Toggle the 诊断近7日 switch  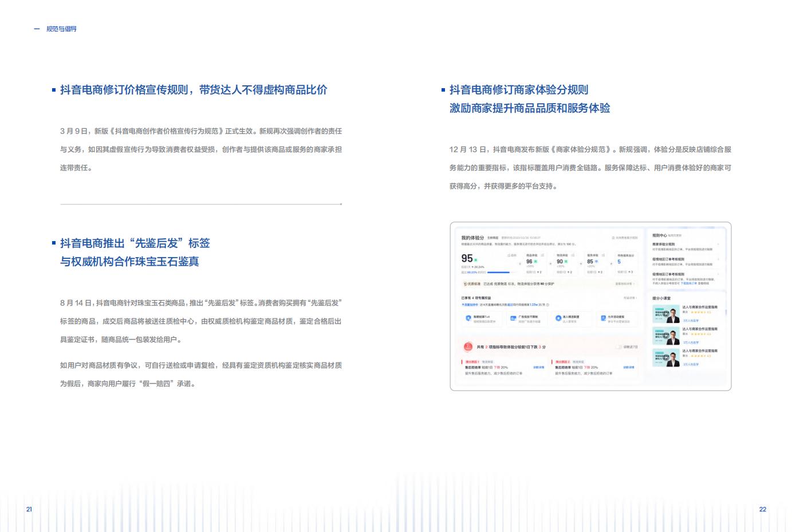point(618,346)
